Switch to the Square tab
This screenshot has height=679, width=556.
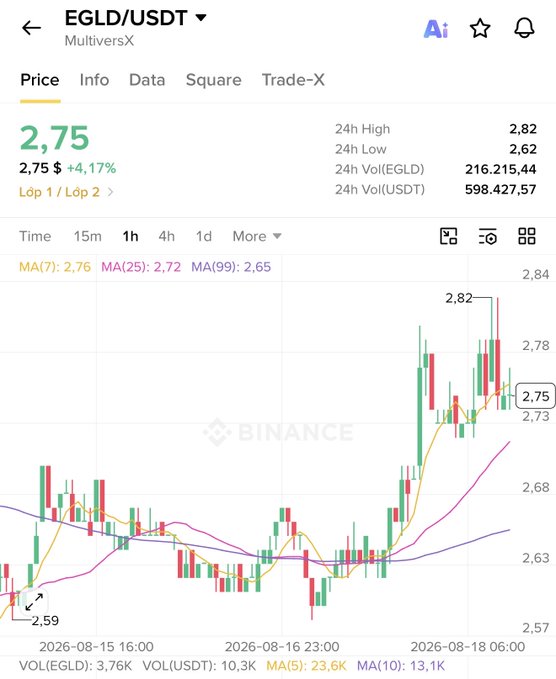(x=213, y=80)
